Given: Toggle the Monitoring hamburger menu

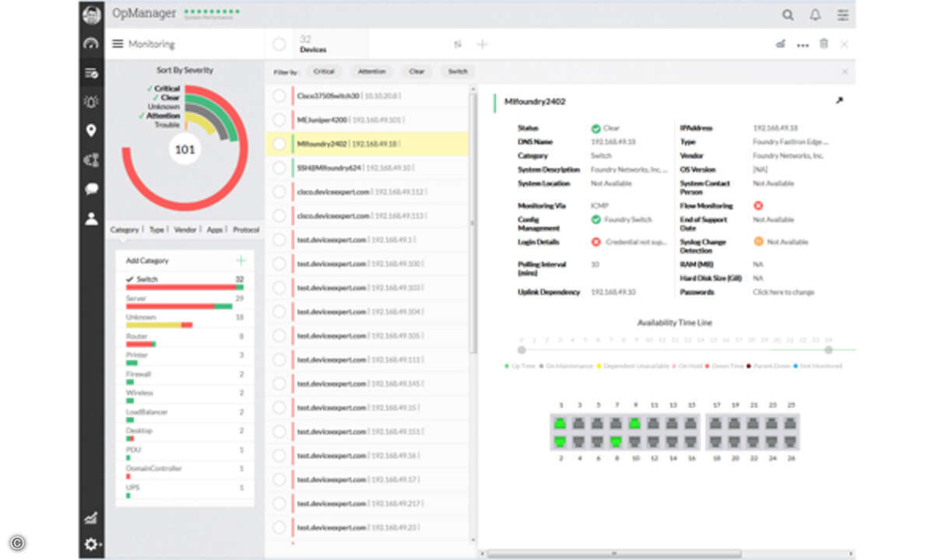Looking at the screenshot, I should click(x=118, y=44).
